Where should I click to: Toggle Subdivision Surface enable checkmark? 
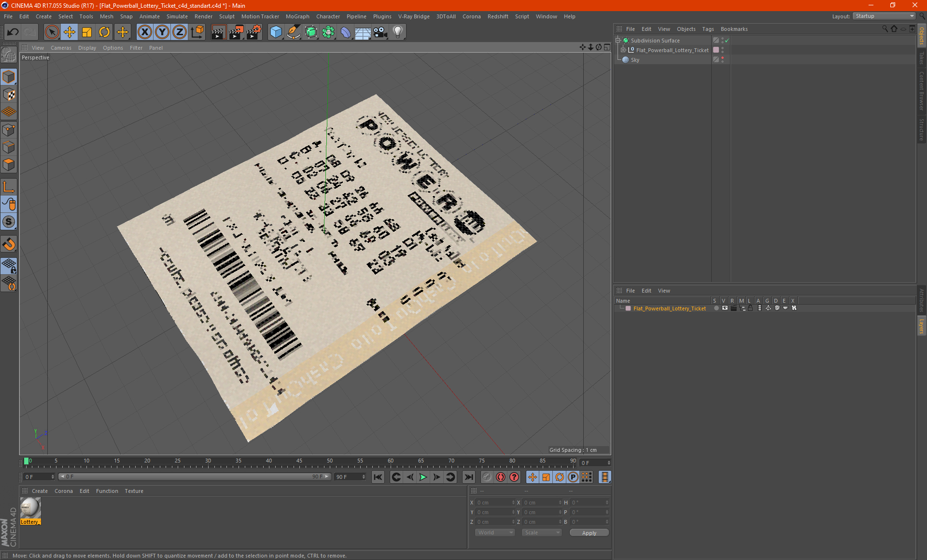pyautogui.click(x=727, y=41)
